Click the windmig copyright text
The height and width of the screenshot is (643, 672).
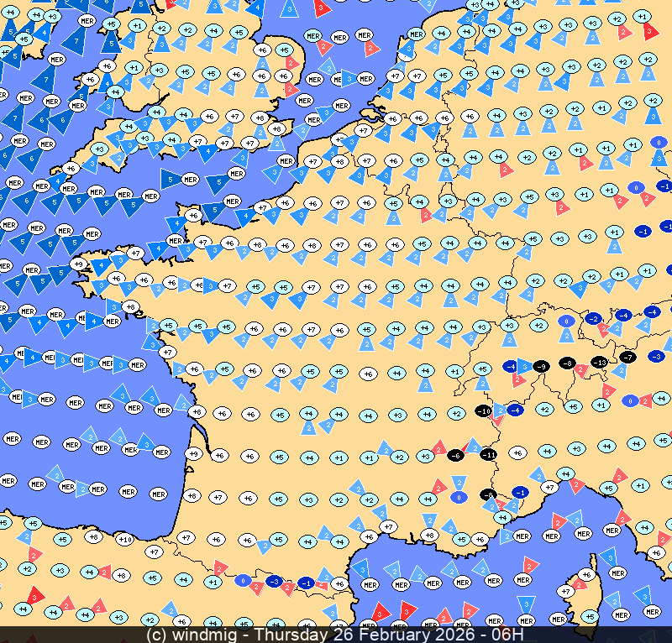tap(197, 635)
